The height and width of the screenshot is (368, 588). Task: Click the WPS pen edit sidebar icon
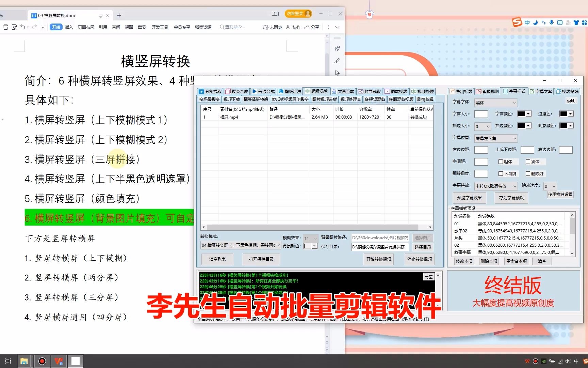pos(337,61)
